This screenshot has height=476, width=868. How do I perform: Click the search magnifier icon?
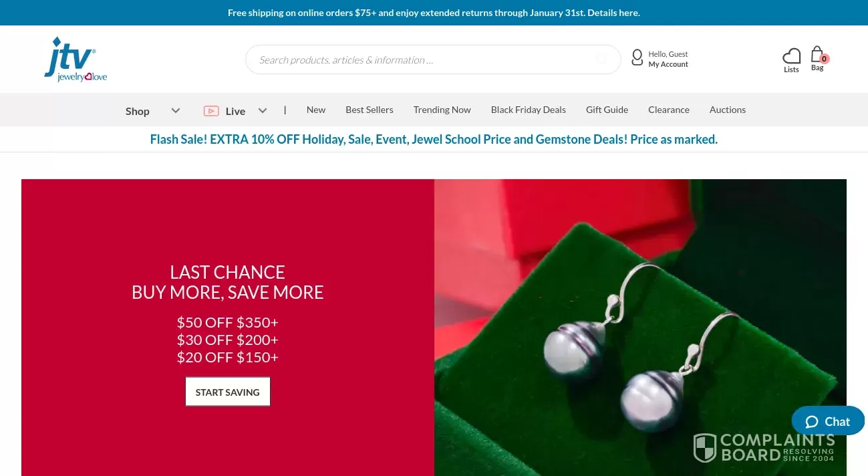point(601,59)
